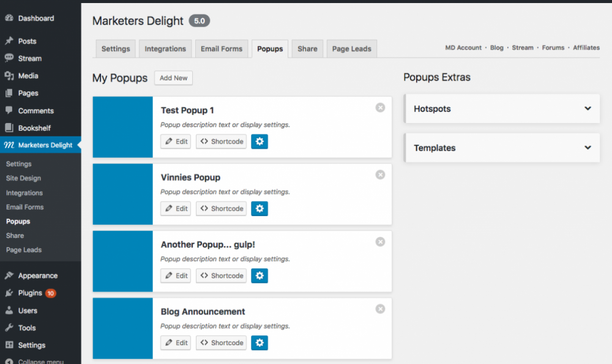Edit the Vinnies Popup

pos(176,209)
